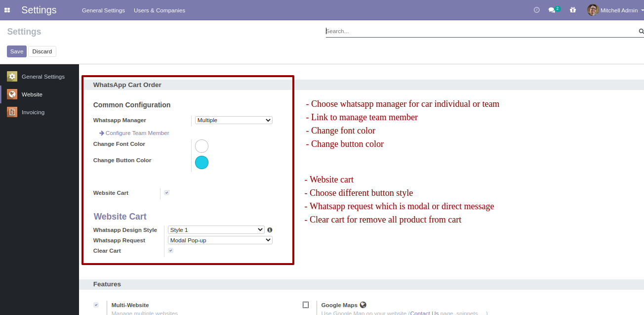Toggle the Multi-Website checkbox
Viewport: 644px width, 315px height.
(x=96, y=305)
